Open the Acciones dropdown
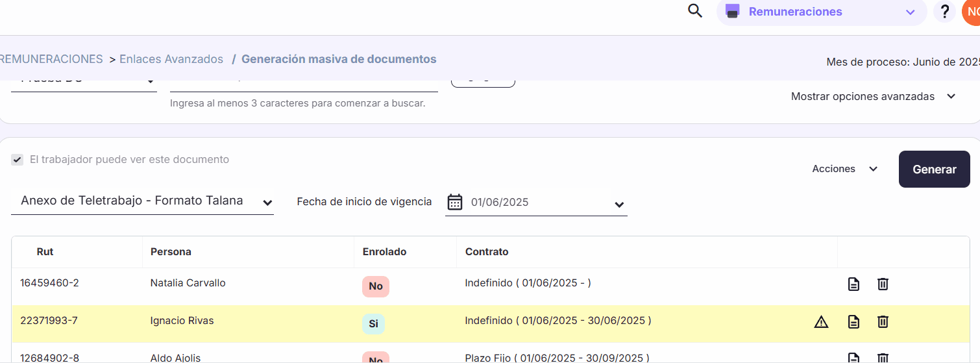Image resolution: width=980 pixels, height=363 pixels. pyautogui.click(x=845, y=169)
